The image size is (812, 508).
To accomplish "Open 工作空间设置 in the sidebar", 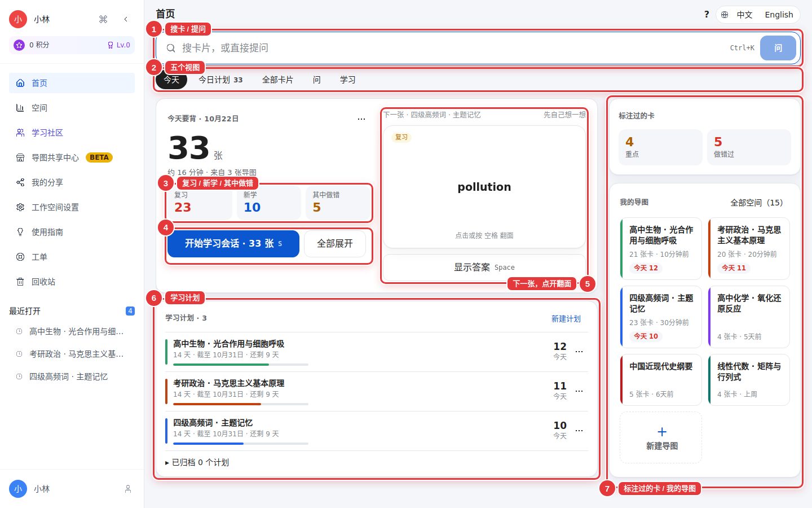I will [72, 207].
